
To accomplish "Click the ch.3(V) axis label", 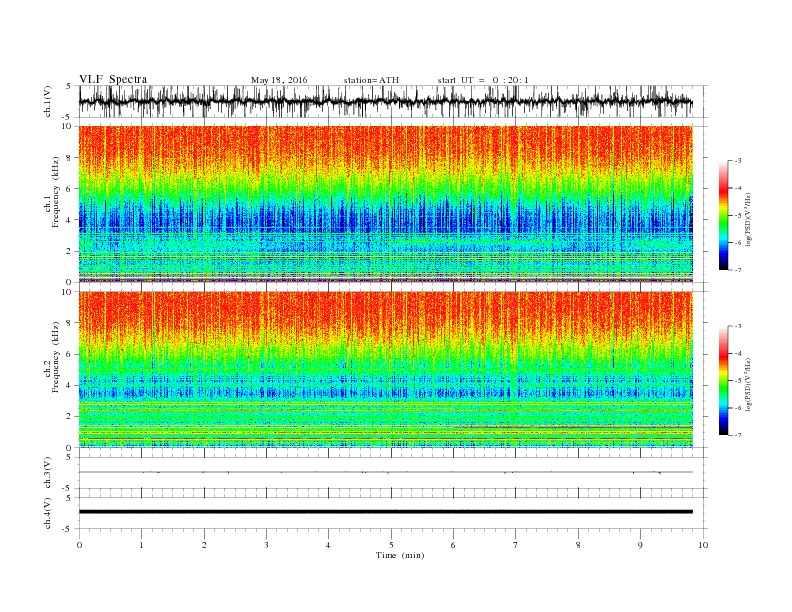I will (48, 473).
